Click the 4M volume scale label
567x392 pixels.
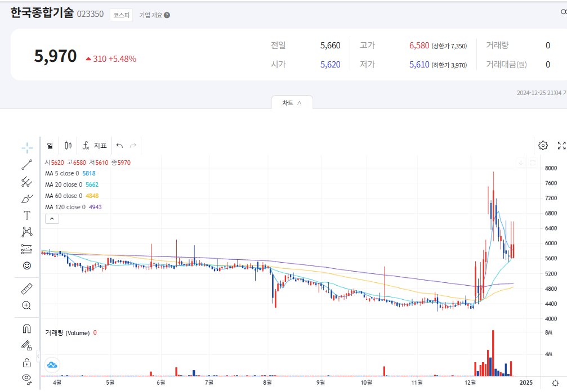(x=548, y=354)
